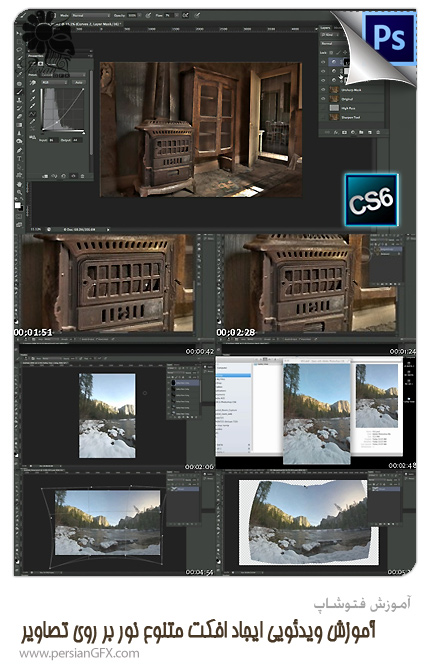Image resolution: width=430 pixels, height=669 pixels.
Task: Click the fx layer style icon
Action: pos(336,132)
